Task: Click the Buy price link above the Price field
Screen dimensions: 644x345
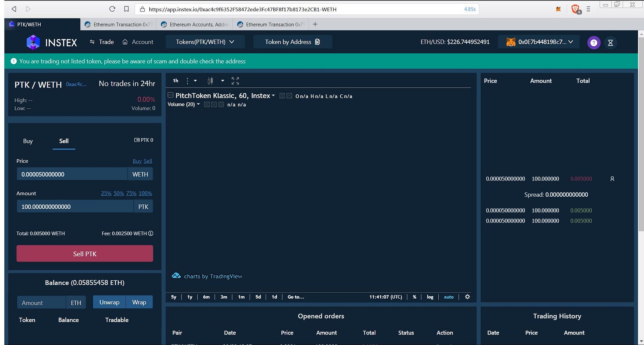Action: point(137,161)
